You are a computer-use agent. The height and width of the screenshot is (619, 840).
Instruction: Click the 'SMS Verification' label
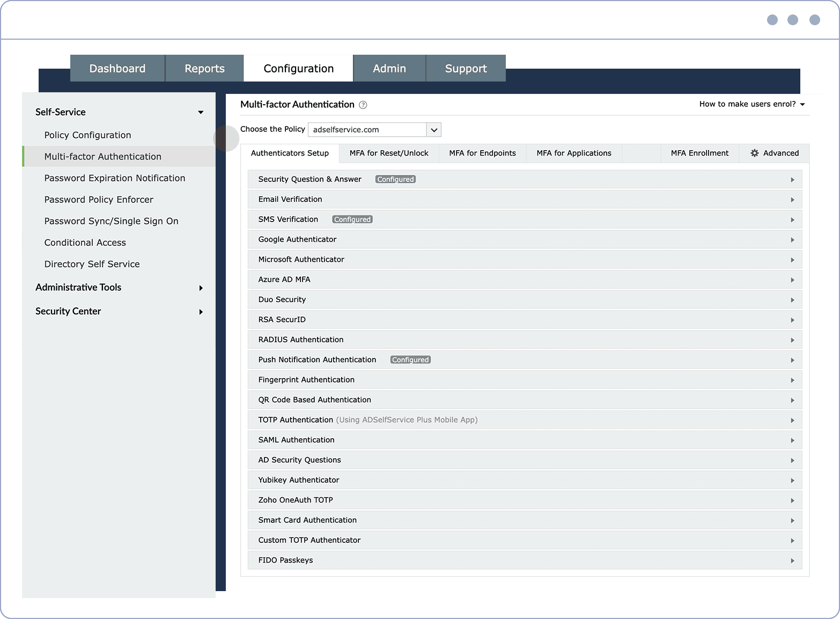[x=288, y=219]
